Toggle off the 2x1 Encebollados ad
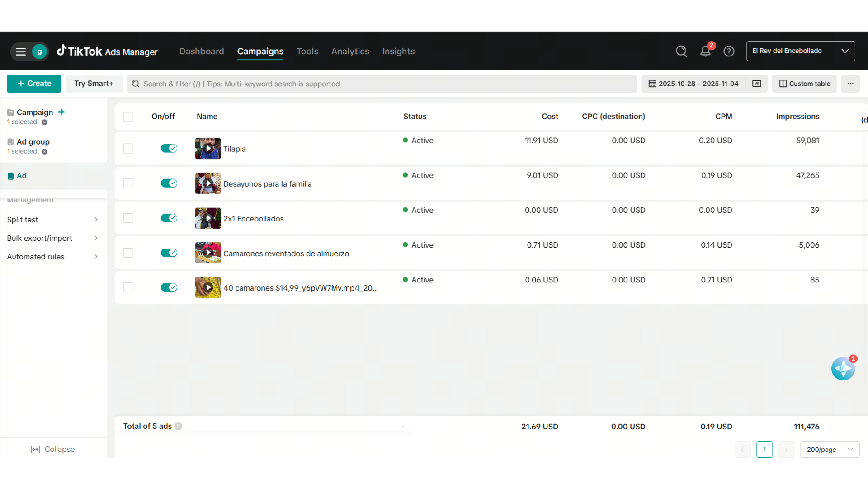The image size is (868, 488). tap(169, 218)
